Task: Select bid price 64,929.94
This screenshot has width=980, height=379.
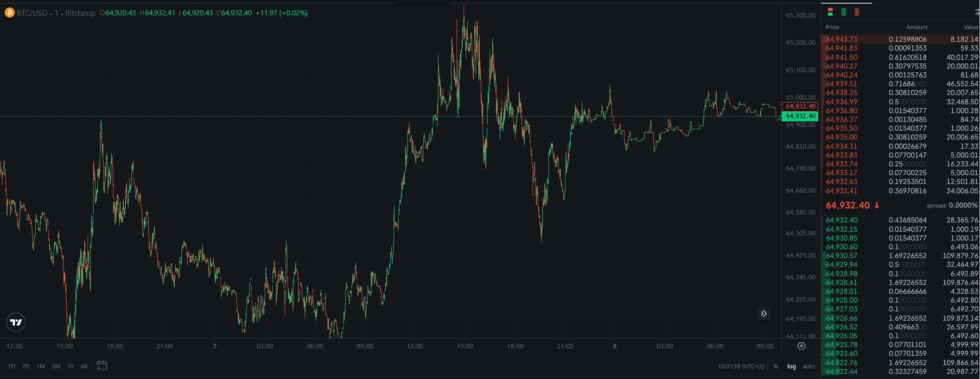Action: pyautogui.click(x=841, y=265)
